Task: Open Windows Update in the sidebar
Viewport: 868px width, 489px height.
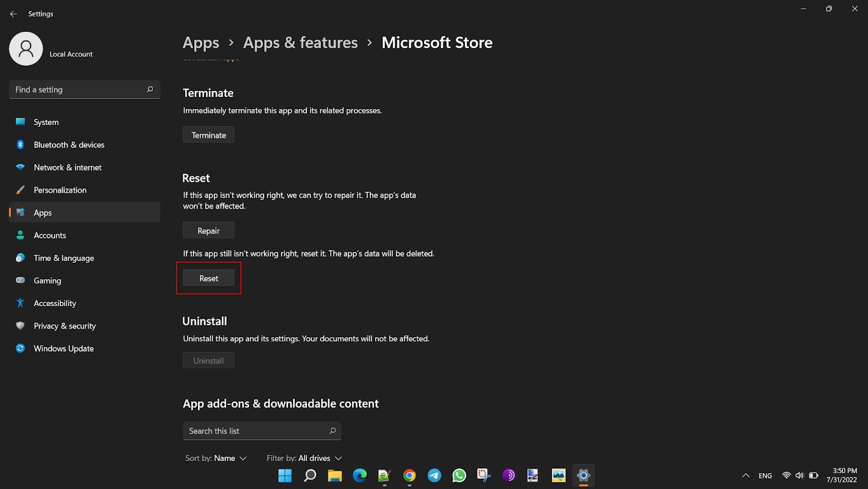Action: pyautogui.click(x=85, y=348)
